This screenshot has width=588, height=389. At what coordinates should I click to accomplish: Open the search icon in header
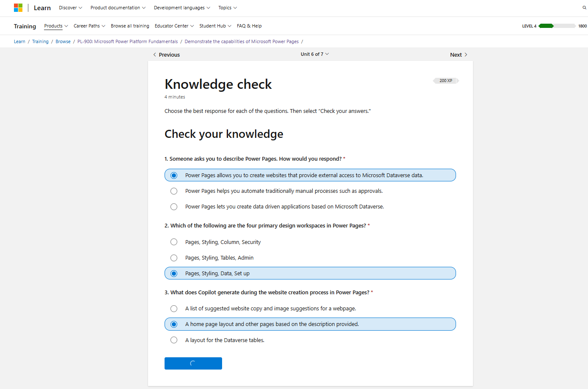(x=585, y=8)
